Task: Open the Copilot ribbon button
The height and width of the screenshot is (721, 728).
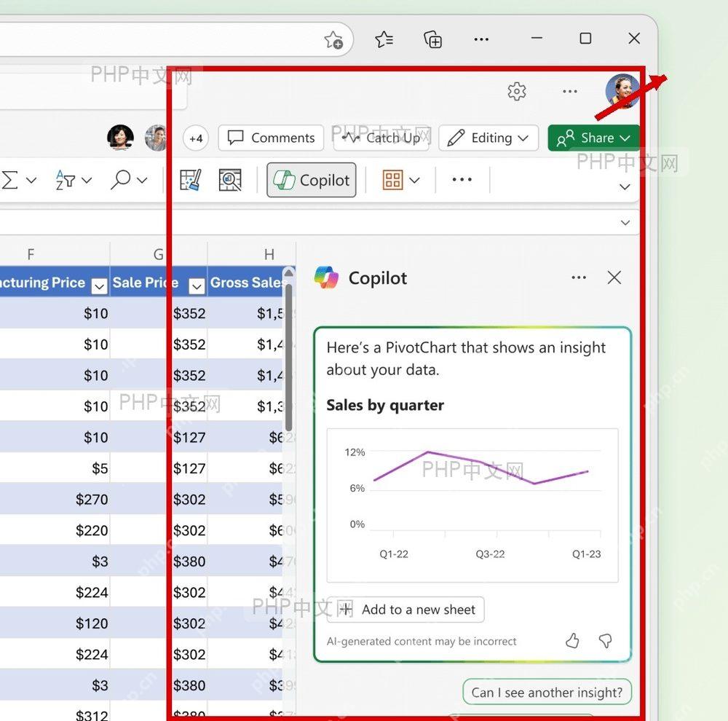Action: tap(311, 180)
